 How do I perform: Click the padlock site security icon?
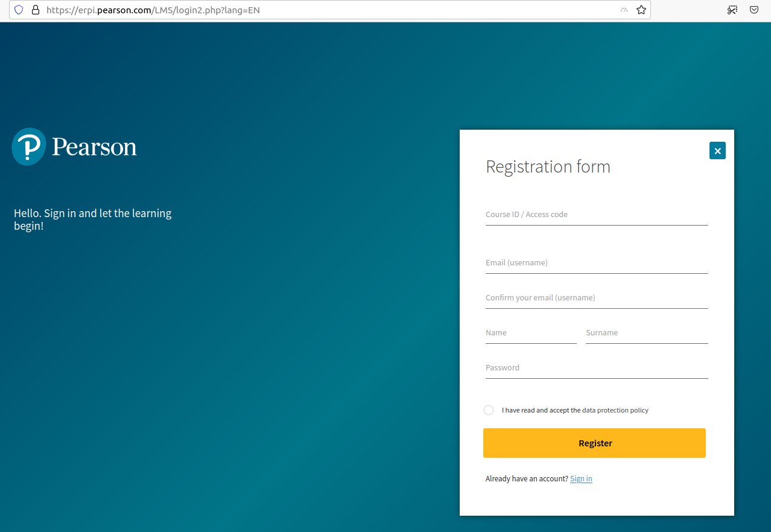(x=34, y=10)
